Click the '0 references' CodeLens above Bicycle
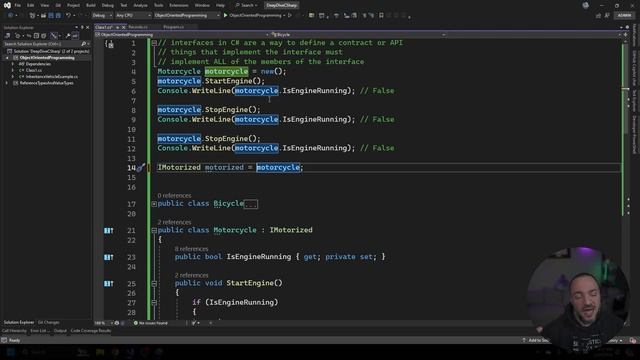640x360 pixels. pos(174,196)
